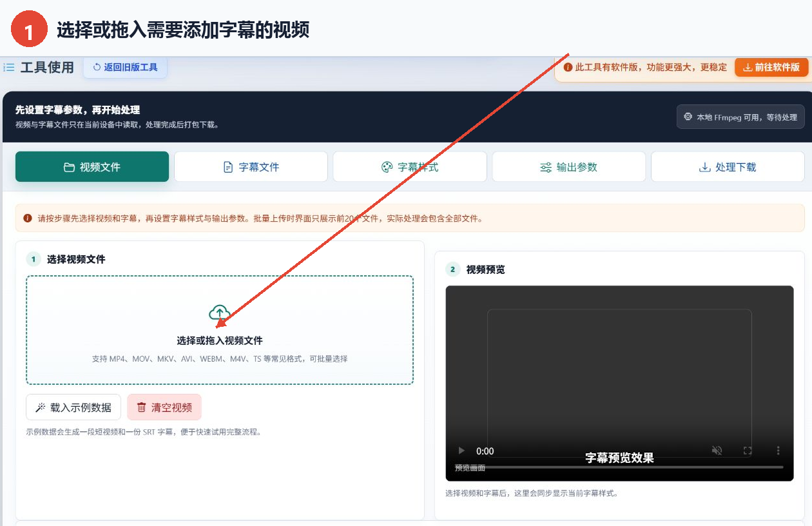Click the 选择视频文件 section title
Image resolution: width=812 pixels, height=526 pixels.
[x=76, y=259]
